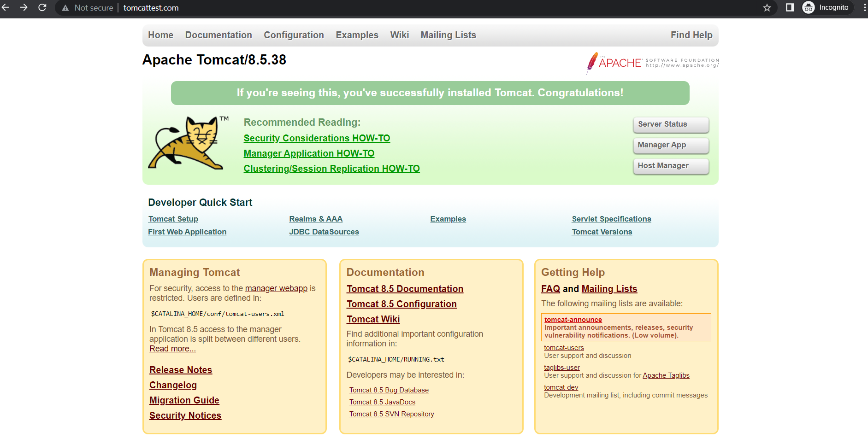Screen dimensions: 868x444
Task: Click the Not secure warning icon
Action: pos(65,8)
